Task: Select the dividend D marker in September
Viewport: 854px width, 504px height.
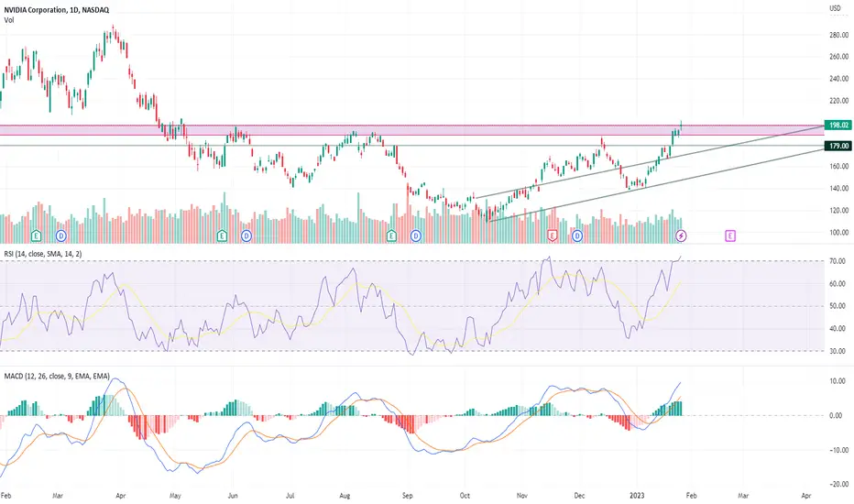Action: 416,236
